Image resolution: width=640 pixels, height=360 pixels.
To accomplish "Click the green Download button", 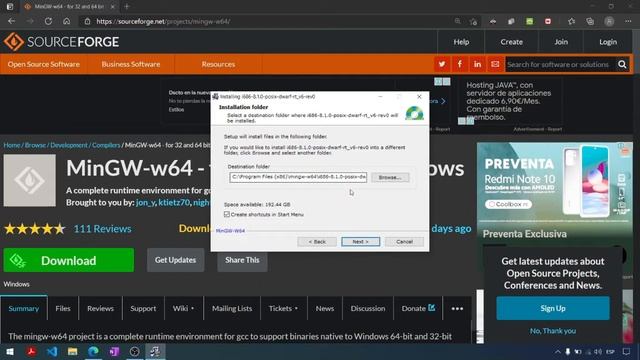I will (69, 260).
